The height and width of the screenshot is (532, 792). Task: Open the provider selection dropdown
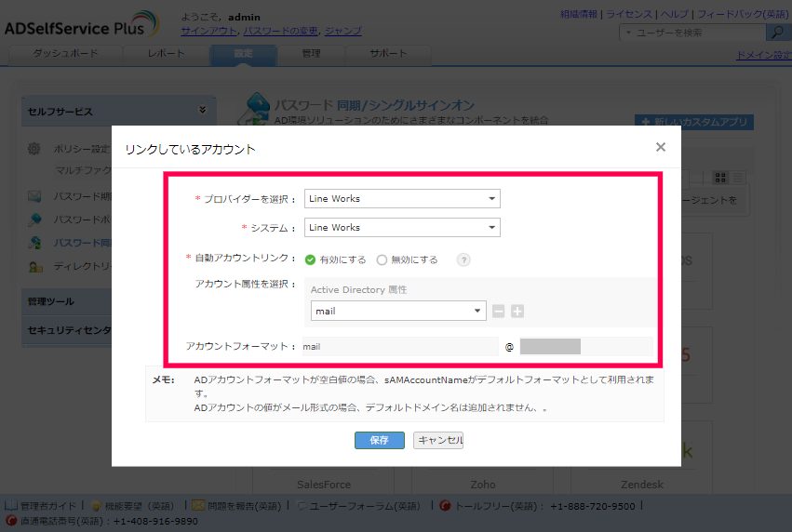[x=402, y=199]
